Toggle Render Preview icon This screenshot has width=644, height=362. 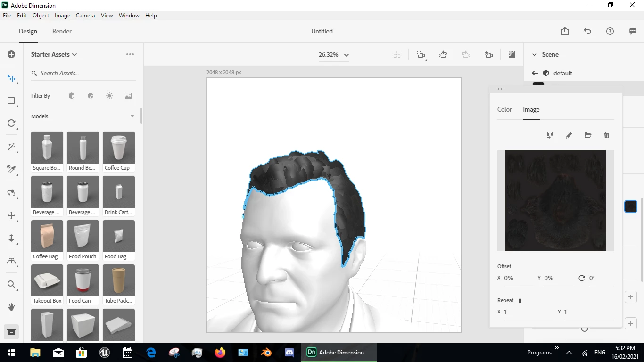(x=512, y=55)
